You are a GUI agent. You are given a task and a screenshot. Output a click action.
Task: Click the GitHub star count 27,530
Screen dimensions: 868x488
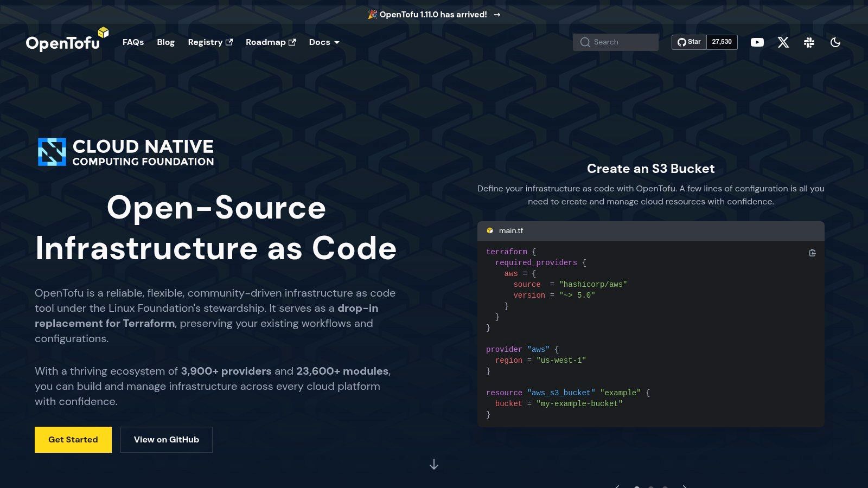(722, 42)
